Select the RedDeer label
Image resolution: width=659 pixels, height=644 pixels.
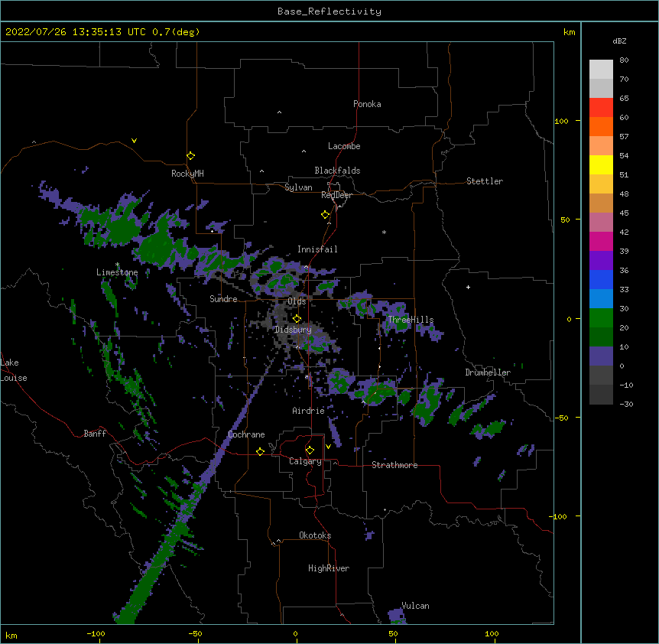336,195
